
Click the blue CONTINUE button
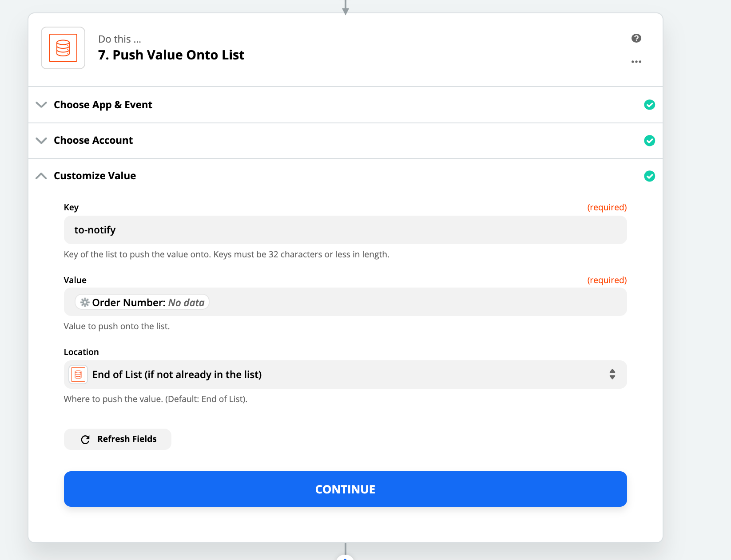[x=346, y=489]
